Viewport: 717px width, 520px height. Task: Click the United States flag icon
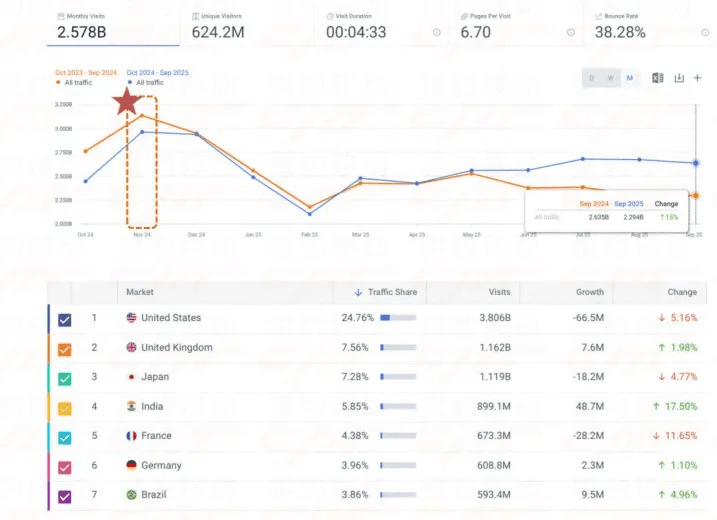pos(131,318)
